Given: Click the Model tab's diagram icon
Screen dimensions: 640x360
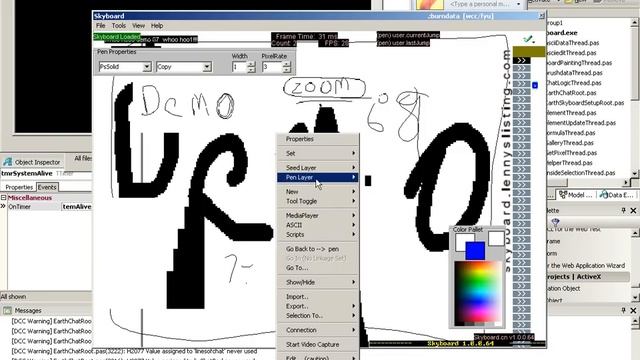Looking at the screenshot, I should point(563,195).
